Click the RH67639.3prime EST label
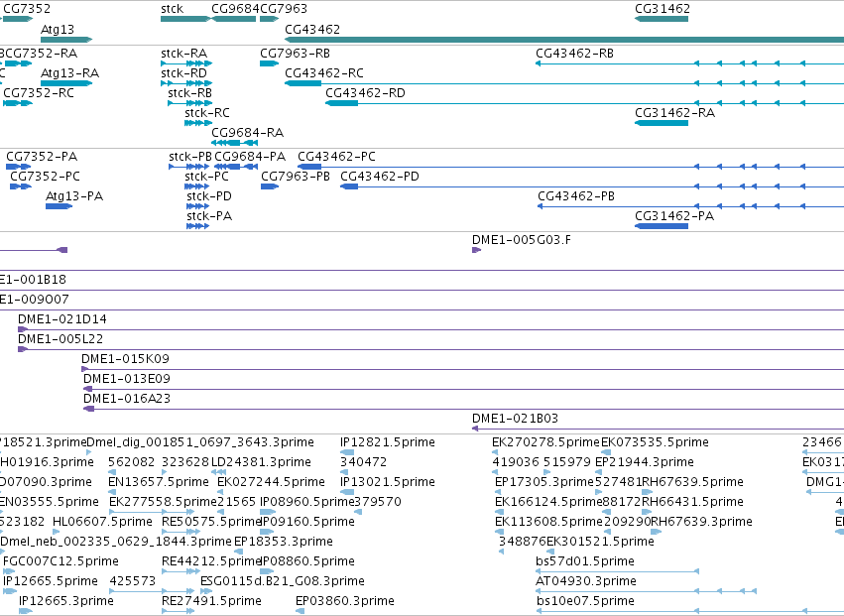Viewport: 844px width, 616px height. (701, 523)
